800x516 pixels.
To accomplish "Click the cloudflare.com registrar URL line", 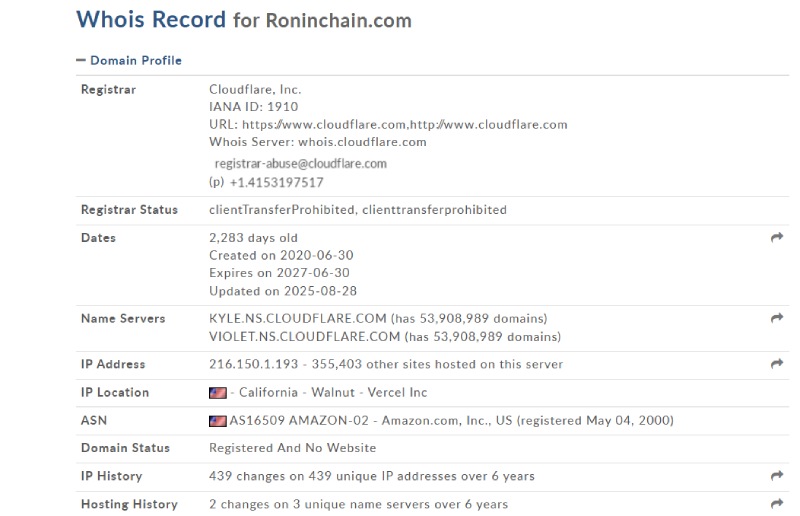I will 388,125.
